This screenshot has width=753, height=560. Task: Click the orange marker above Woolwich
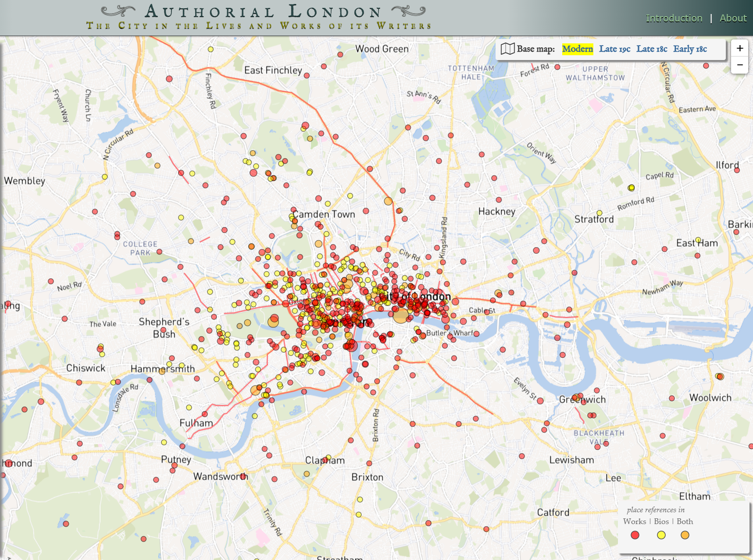click(720, 376)
